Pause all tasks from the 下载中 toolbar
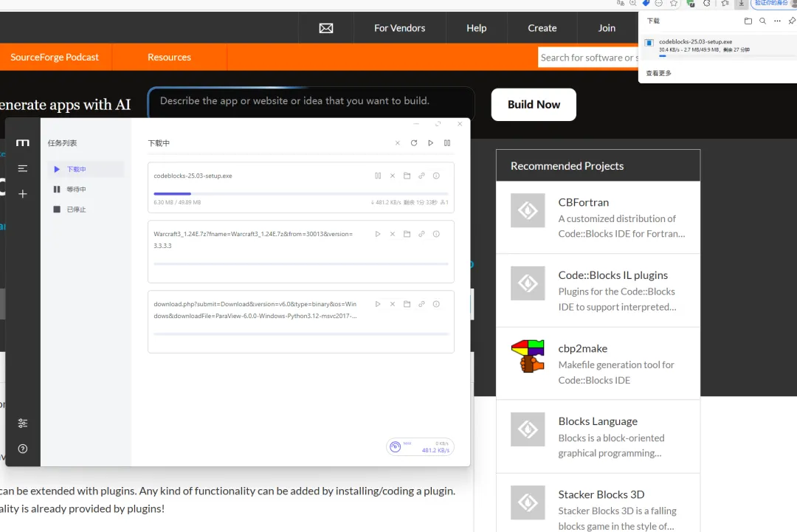The width and height of the screenshot is (797, 532). pos(447,143)
